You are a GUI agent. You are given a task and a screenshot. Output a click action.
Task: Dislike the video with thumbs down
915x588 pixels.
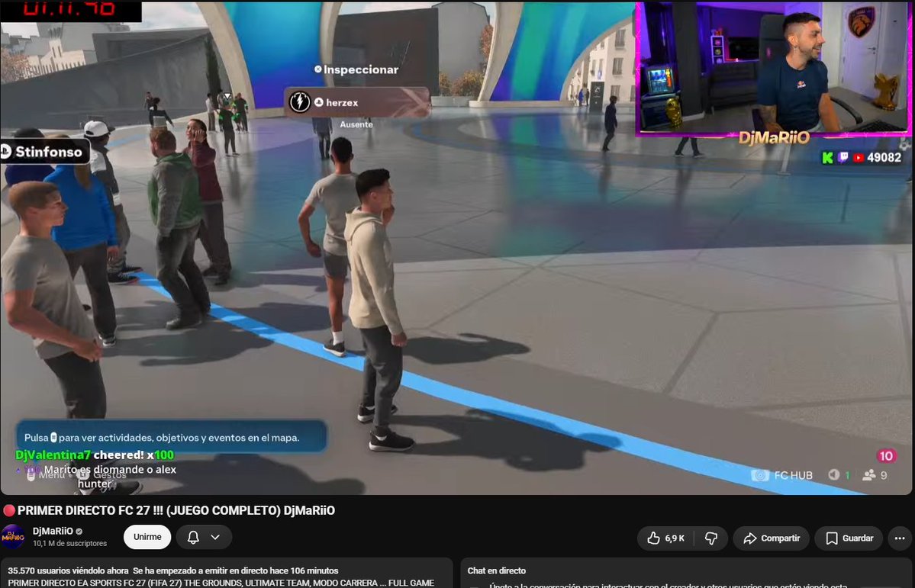[711, 538]
